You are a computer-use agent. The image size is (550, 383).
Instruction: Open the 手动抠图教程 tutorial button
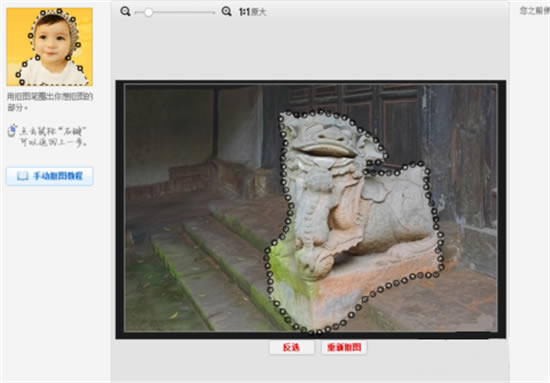coord(49,176)
